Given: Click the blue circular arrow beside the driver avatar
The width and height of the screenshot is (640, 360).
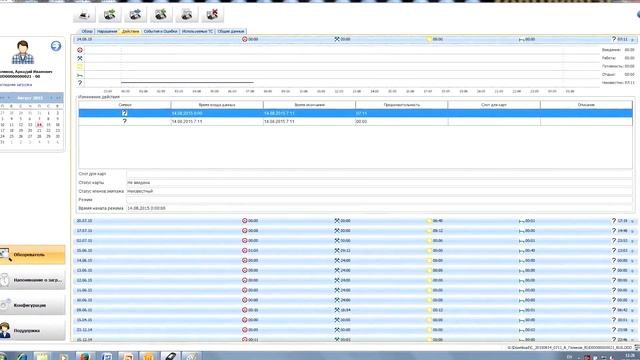Looking at the screenshot, I should point(56,46).
